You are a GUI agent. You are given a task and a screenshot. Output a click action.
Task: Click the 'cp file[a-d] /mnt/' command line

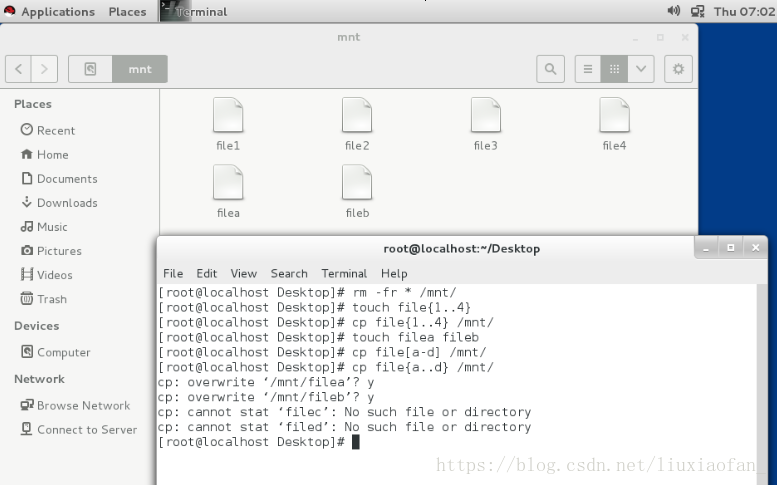(322, 352)
